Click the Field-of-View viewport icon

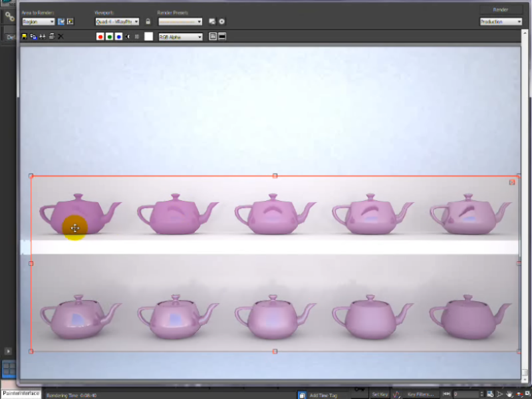point(500,394)
